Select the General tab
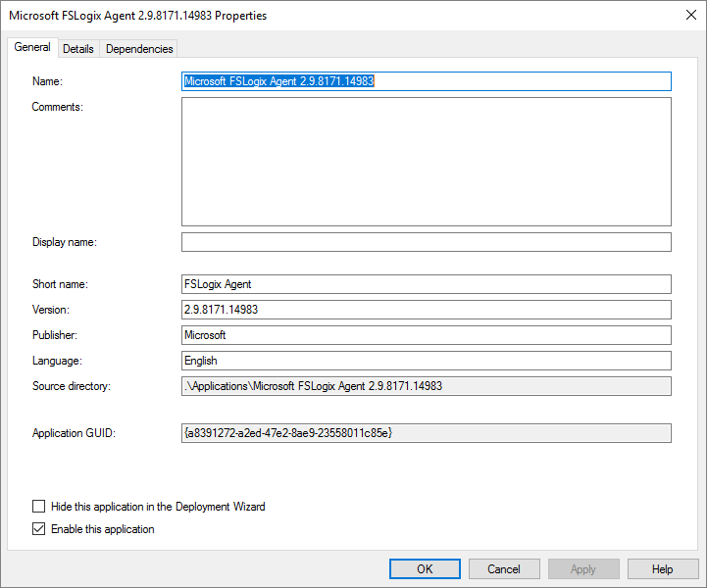 [x=32, y=47]
